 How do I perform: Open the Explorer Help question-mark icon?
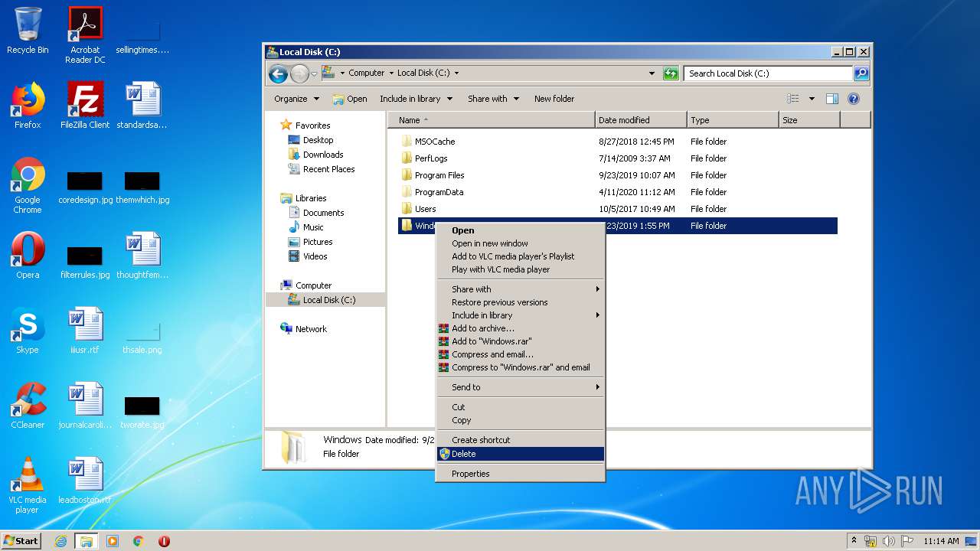(854, 99)
